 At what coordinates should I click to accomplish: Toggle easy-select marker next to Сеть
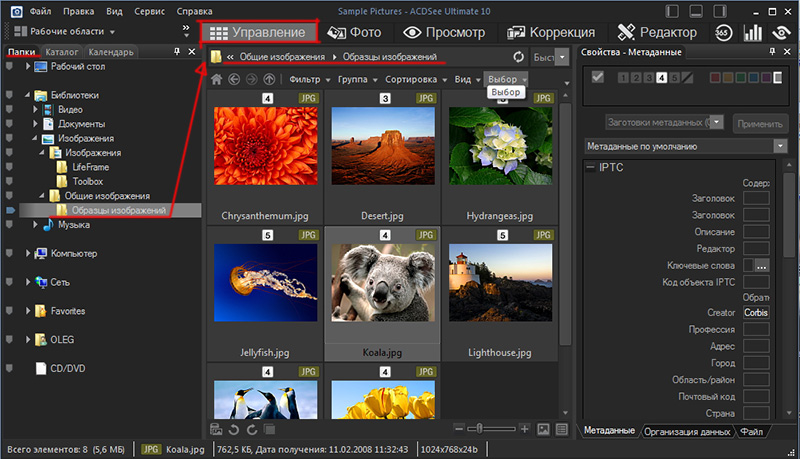pos(9,282)
